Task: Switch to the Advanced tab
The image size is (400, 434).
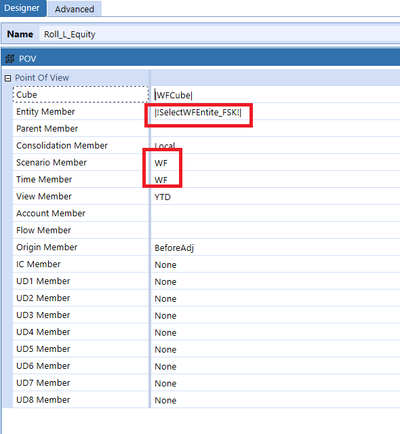Action: (x=74, y=9)
